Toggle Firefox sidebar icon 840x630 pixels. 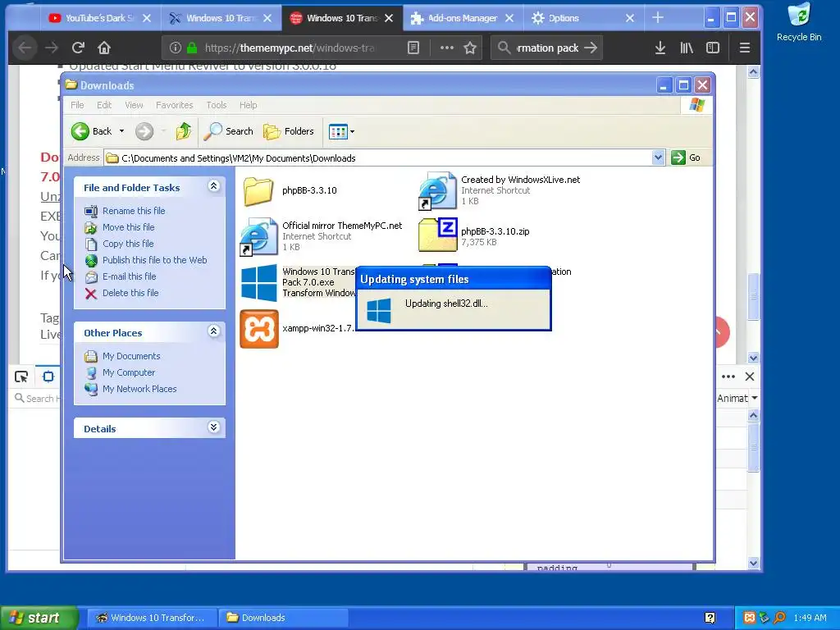[x=713, y=48]
